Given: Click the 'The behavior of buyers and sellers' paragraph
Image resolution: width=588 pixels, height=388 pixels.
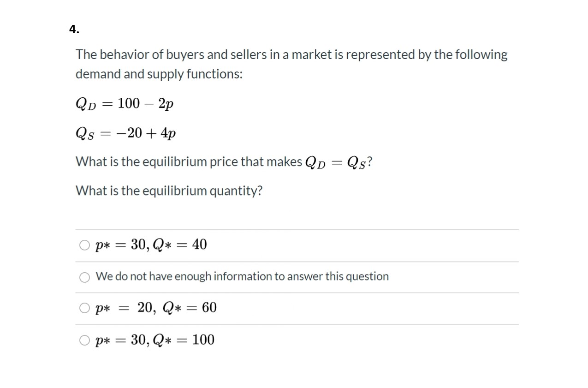Looking at the screenshot, I should 291,64.
